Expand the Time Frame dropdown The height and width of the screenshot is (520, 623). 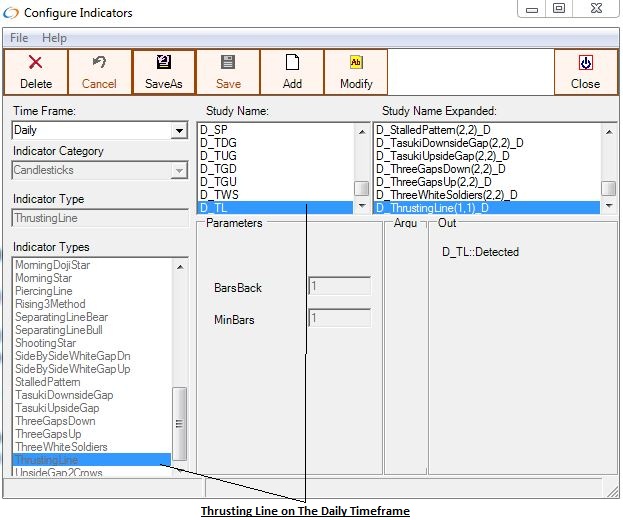tap(179, 131)
